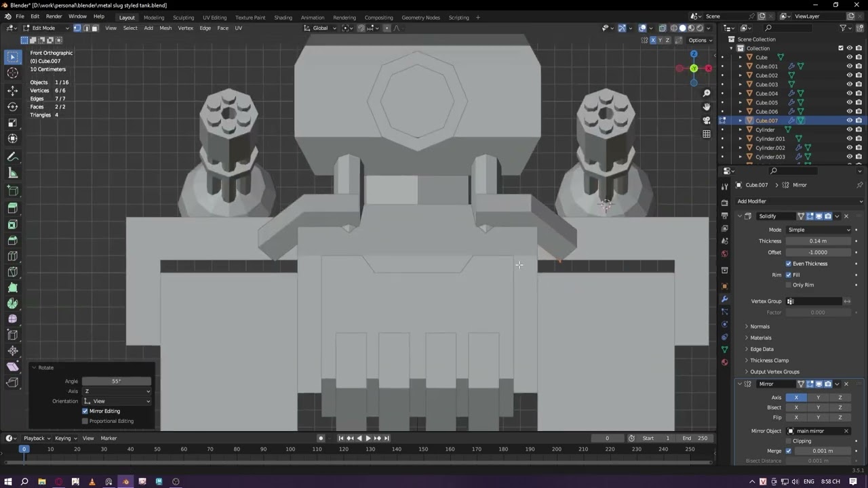The height and width of the screenshot is (488, 868).
Task: Open the rotate Axis Z dropdown
Action: (x=117, y=391)
